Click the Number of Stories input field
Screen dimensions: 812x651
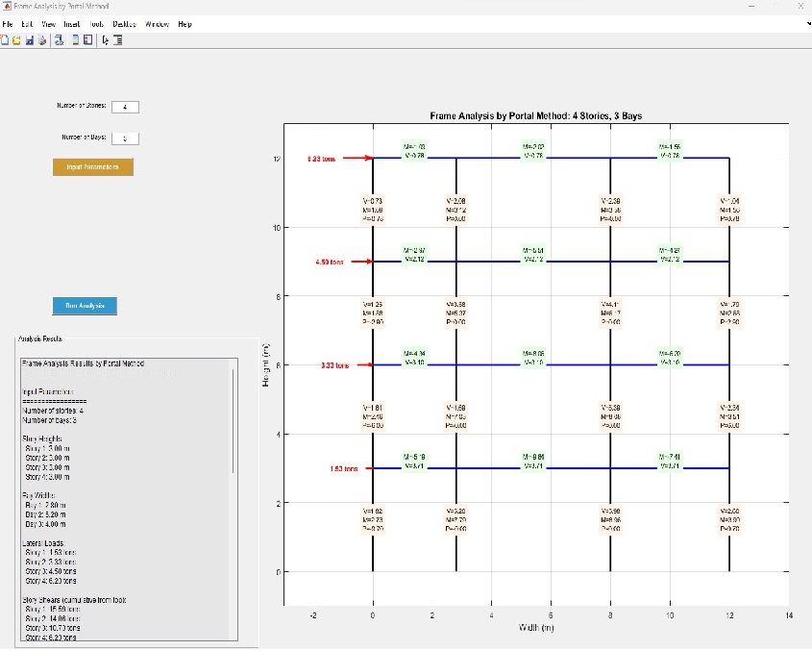point(125,107)
